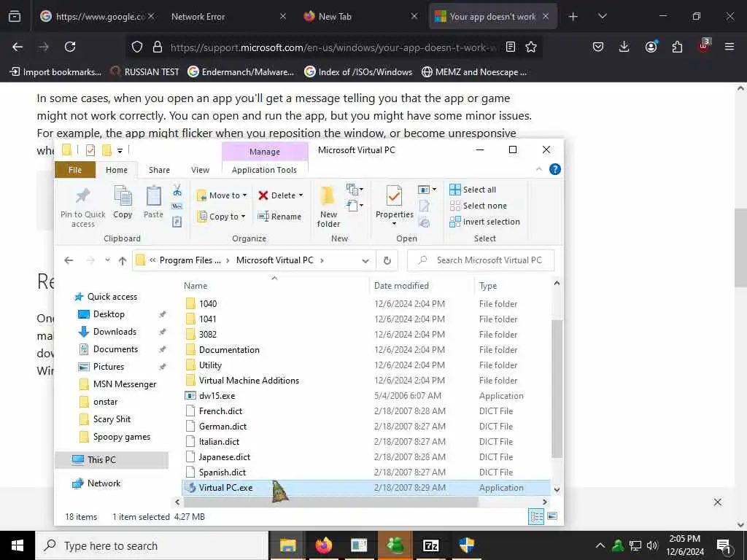Open the New item icon dropdown

[355, 190]
